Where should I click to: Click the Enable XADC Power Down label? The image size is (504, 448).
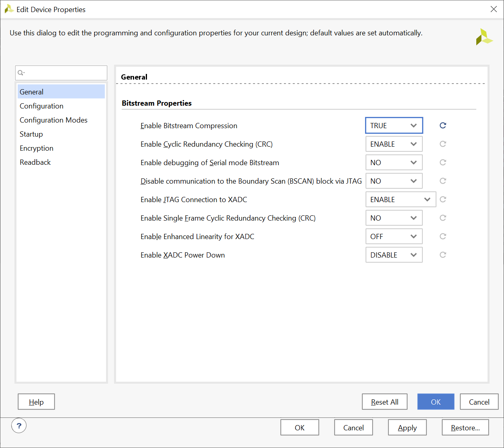pos(183,255)
